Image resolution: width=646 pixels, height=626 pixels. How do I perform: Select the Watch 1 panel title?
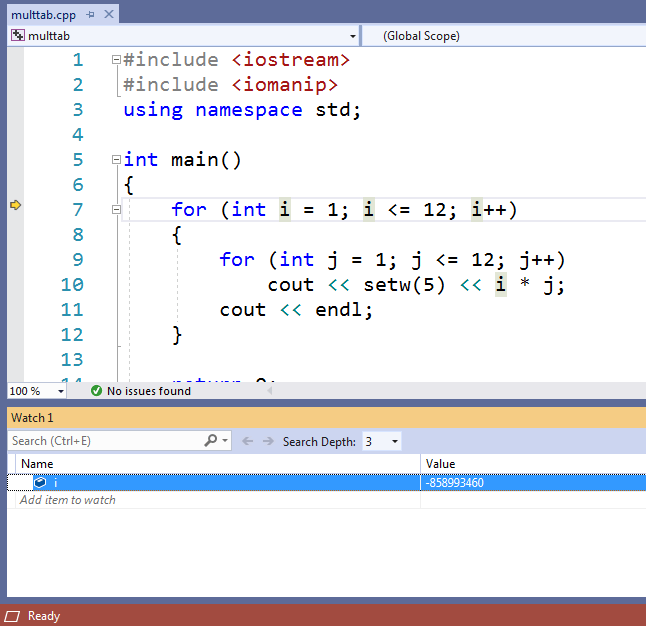pos(32,418)
